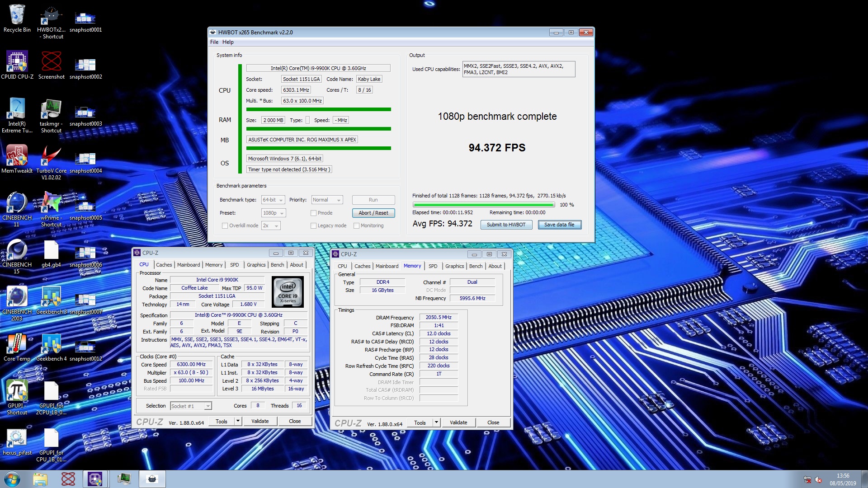
Task: Open the Socket #1 selection dropdown
Action: click(x=191, y=406)
